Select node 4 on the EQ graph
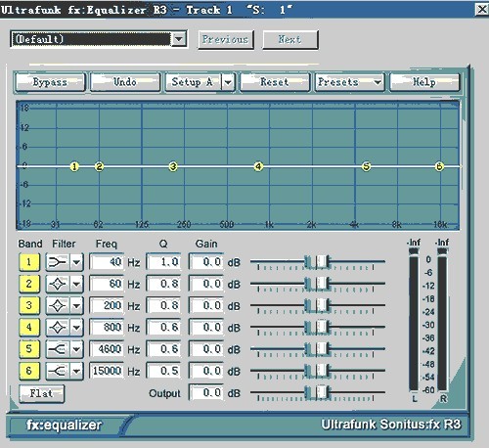Screen dimensions: 489x448 [x=258, y=166]
